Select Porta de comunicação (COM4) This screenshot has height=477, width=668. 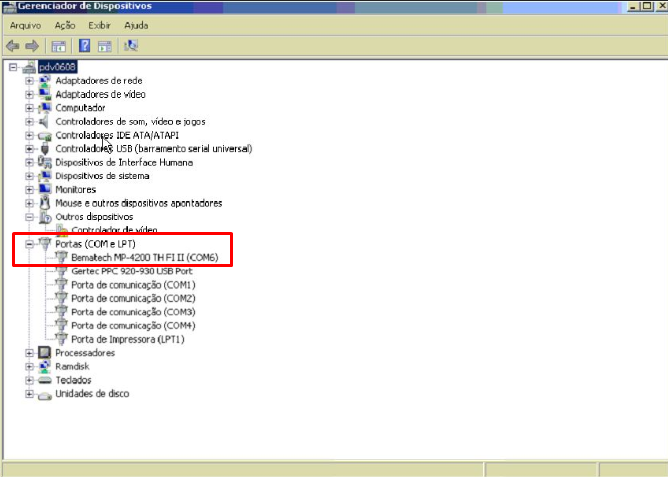(x=133, y=325)
